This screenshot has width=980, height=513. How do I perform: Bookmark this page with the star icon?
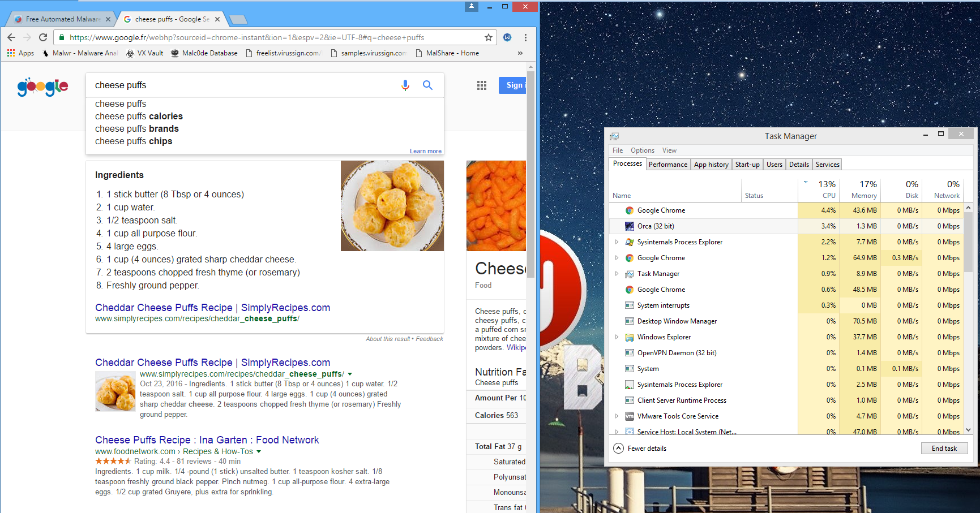489,37
